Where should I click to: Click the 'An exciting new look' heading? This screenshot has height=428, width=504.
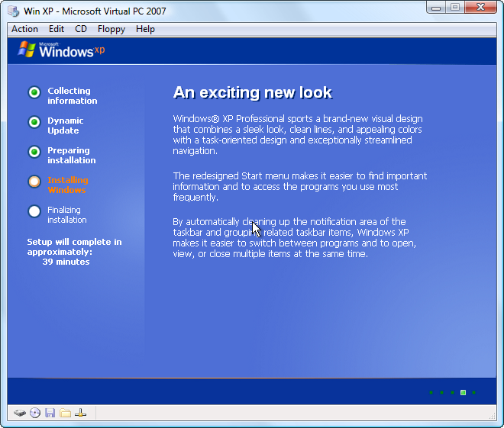click(x=252, y=92)
